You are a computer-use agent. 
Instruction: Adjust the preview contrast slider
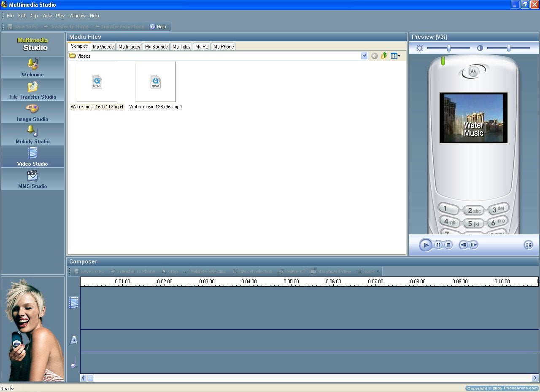(x=508, y=48)
